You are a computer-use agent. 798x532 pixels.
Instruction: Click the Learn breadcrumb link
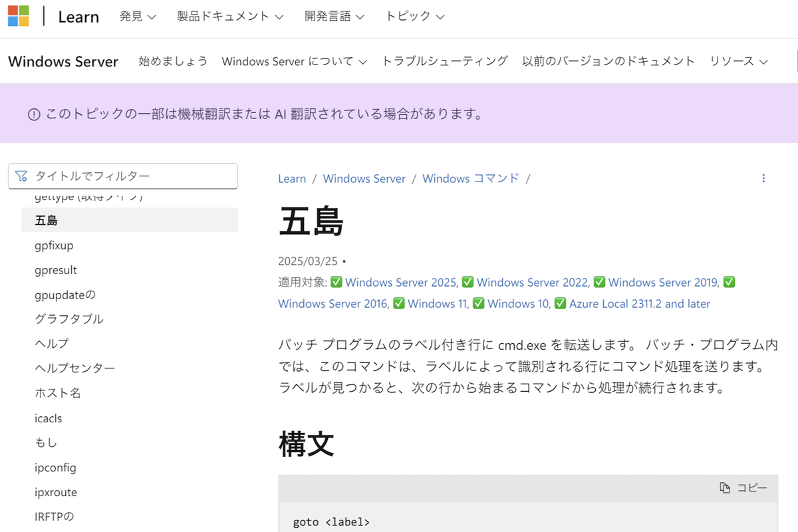(292, 178)
